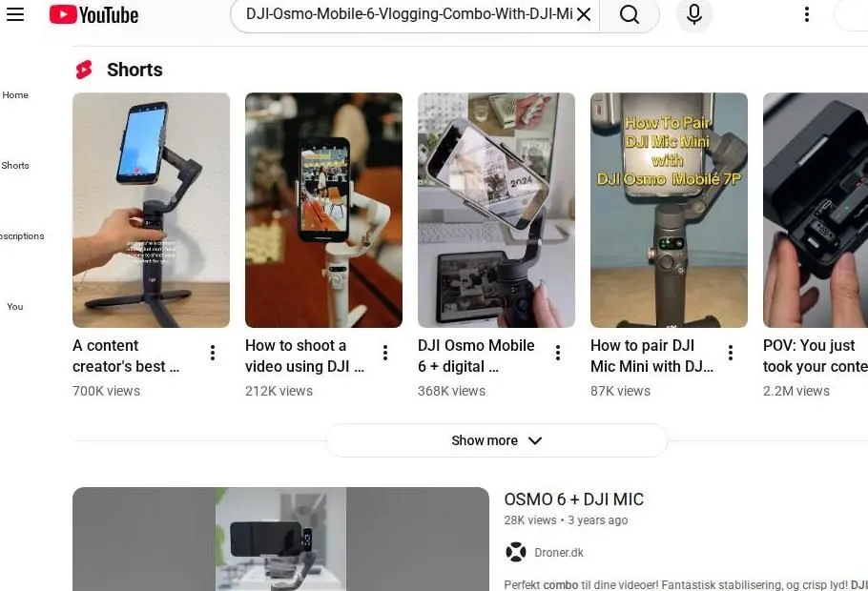The width and height of the screenshot is (868, 591).
Task: Click the '700K views' text
Action: coord(106,391)
